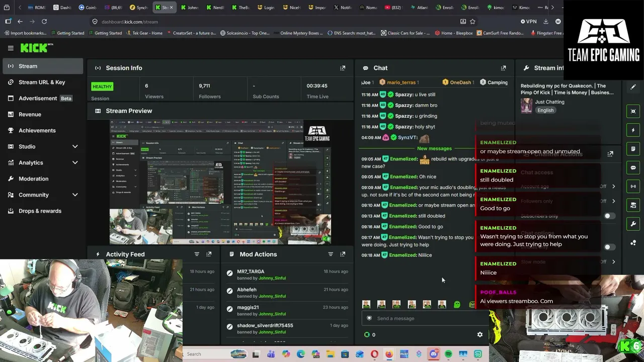Click the HEALTHY session status badge

102,86
